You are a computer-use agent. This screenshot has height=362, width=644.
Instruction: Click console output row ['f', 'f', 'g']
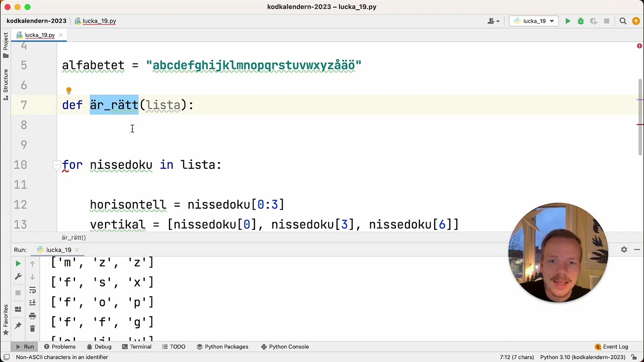103,322
